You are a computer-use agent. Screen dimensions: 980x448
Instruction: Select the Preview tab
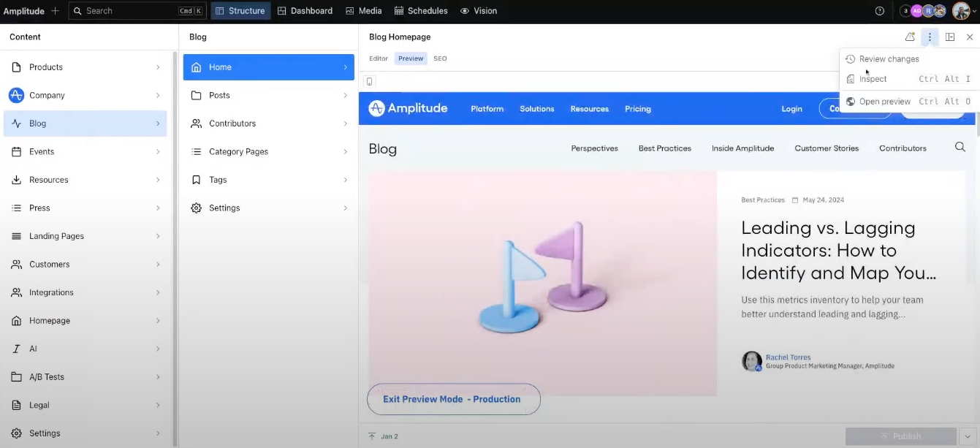point(411,58)
